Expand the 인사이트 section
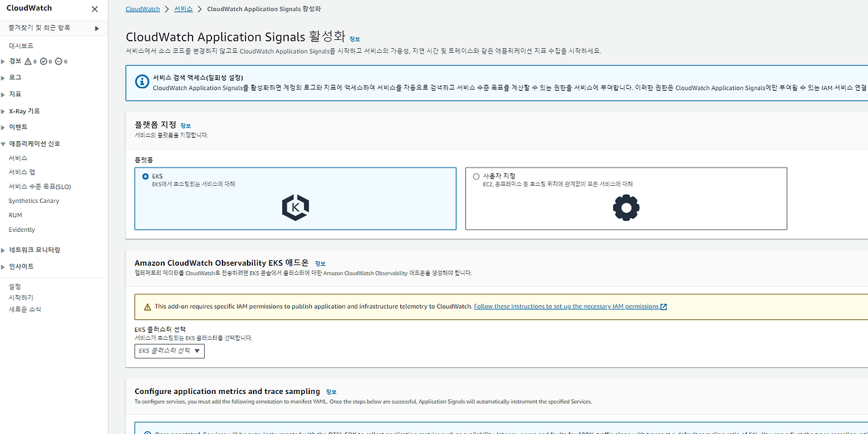 3,267
